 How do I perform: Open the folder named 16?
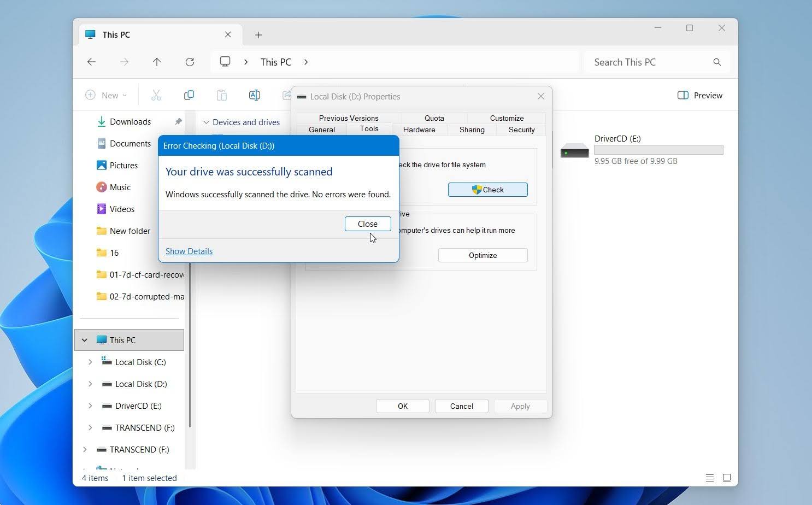pyautogui.click(x=114, y=253)
